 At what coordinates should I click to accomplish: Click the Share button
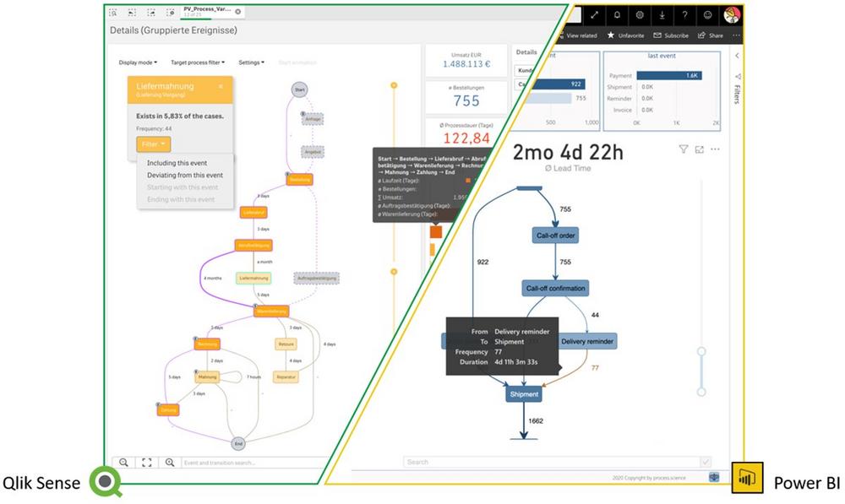tap(711, 35)
